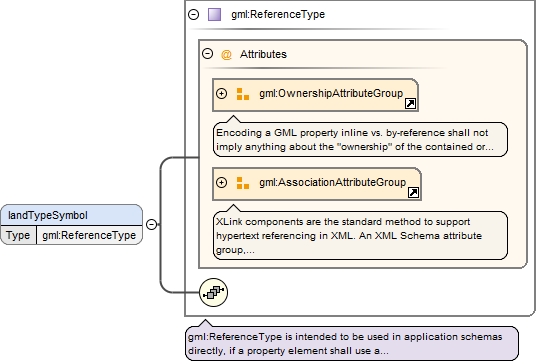
Task: Click the ownership encoding annotation bubble
Action: pos(360,139)
